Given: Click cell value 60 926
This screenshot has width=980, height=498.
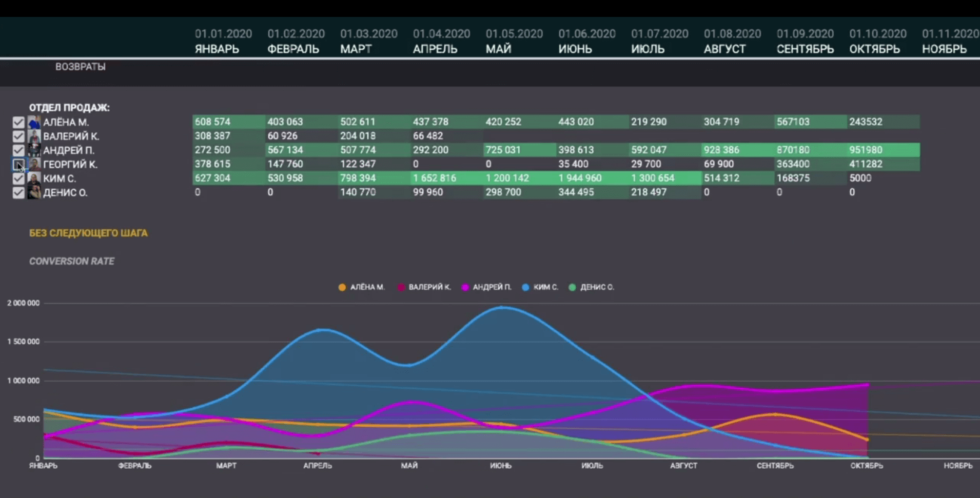Looking at the screenshot, I should 282,136.
